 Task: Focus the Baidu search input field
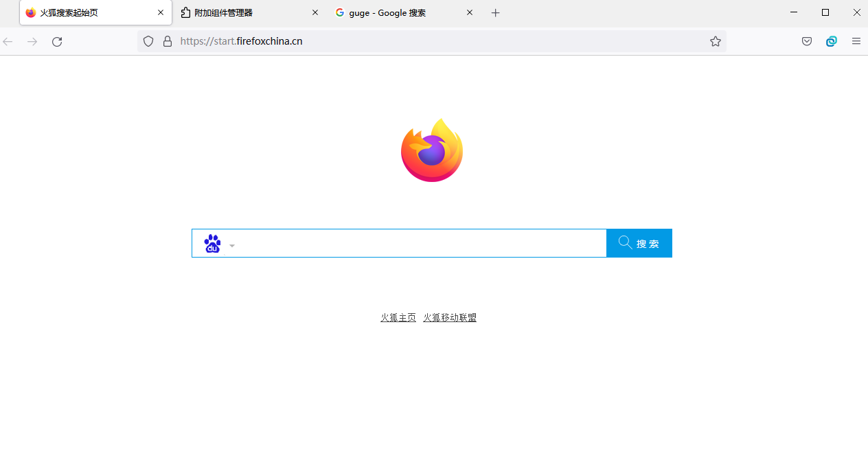coord(422,243)
